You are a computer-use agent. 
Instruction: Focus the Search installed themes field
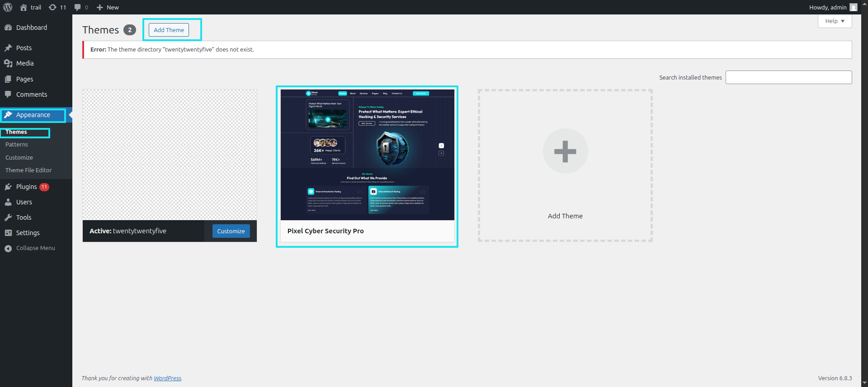(x=788, y=77)
